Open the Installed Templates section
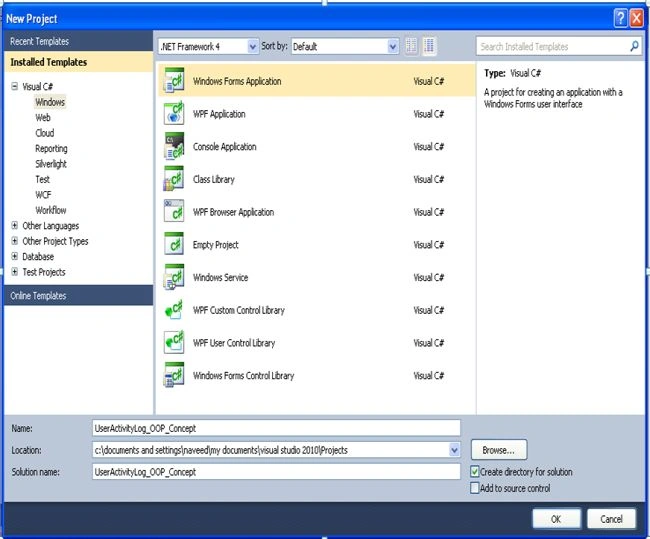This screenshot has height=539, width=650. click(78, 62)
